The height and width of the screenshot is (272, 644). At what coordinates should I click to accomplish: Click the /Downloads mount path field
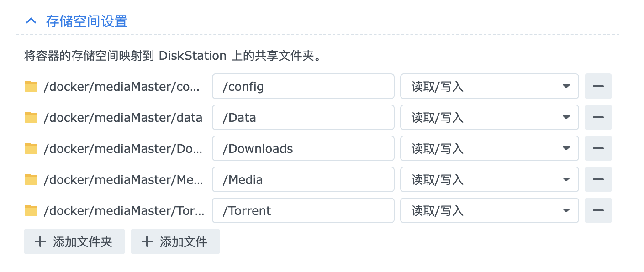click(303, 148)
